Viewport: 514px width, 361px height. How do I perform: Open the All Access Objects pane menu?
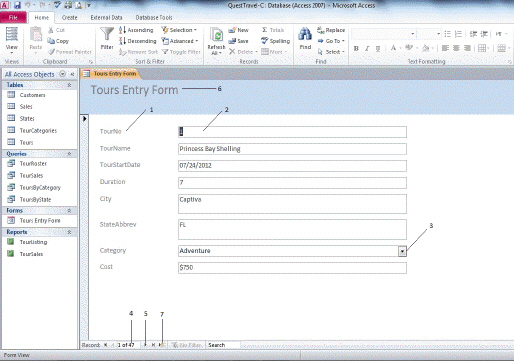tap(62, 74)
